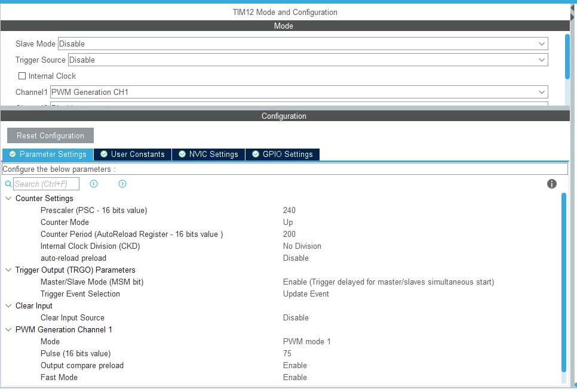The width and height of the screenshot is (577, 392).
Task: Click the Configuration section header bar
Action: tap(285, 116)
